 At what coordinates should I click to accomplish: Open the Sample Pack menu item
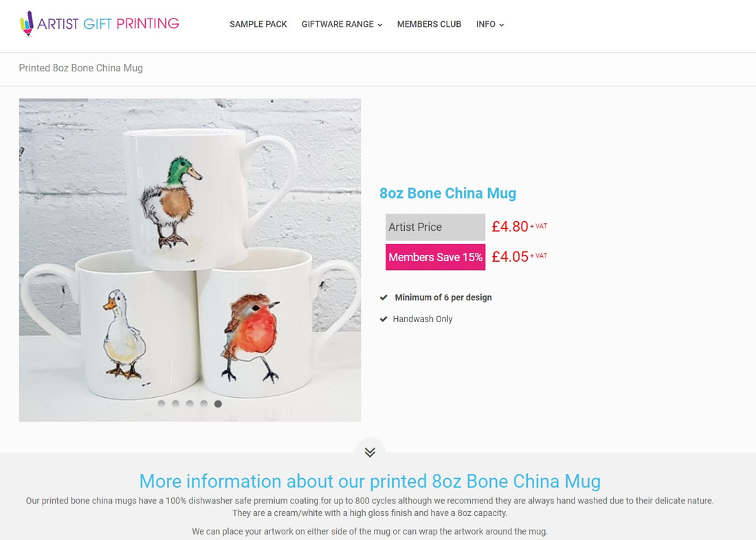click(258, 24)
